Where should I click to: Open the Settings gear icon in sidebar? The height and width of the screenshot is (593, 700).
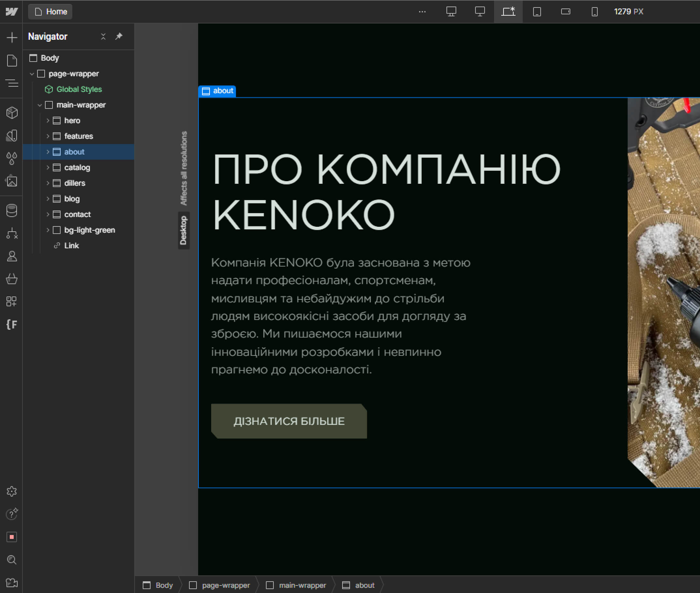12,491
